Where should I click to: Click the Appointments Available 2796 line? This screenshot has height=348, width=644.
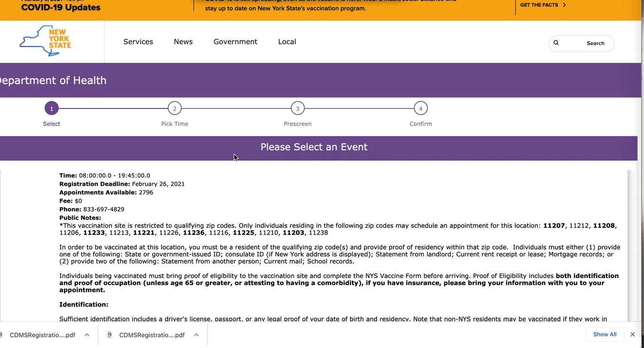(x=106, y=193)
